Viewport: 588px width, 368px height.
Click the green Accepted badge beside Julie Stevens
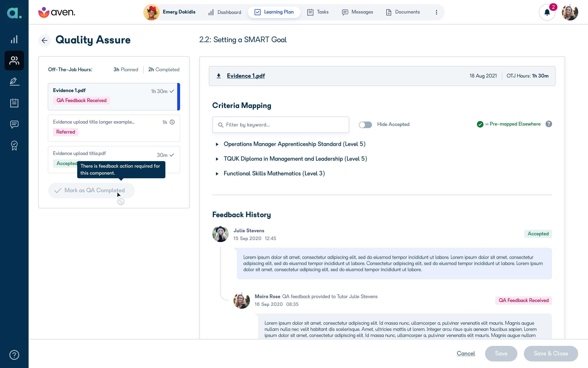pos(538,234)
